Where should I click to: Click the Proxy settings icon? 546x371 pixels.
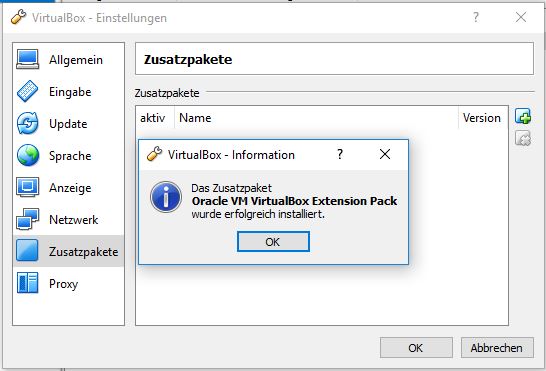click(28, 283)
